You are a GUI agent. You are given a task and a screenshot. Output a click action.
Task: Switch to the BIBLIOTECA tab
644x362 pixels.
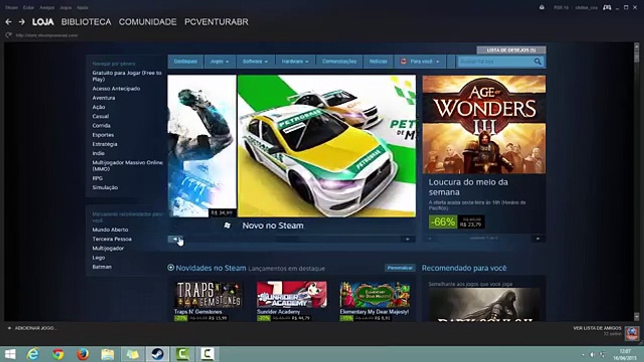(86, 22)
